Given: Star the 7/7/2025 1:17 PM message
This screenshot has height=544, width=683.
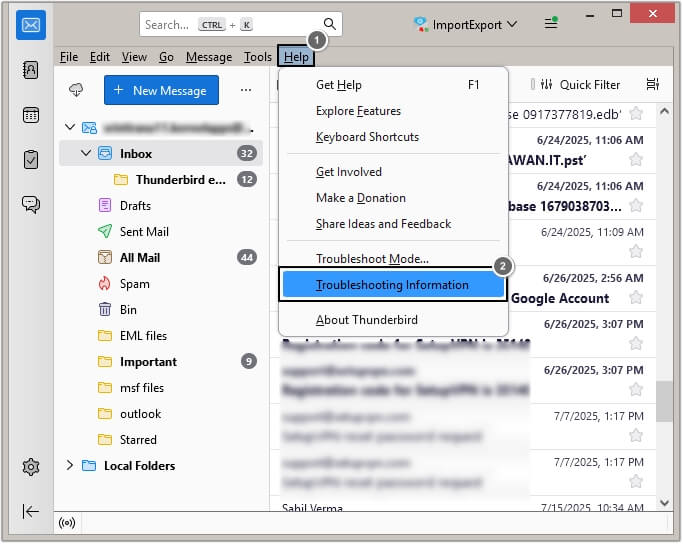Looking at the screenshot, I should coord(635,435).
